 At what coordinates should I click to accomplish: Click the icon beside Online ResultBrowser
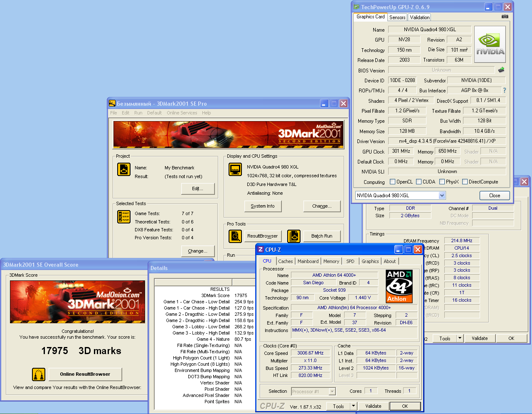[39, 374]
